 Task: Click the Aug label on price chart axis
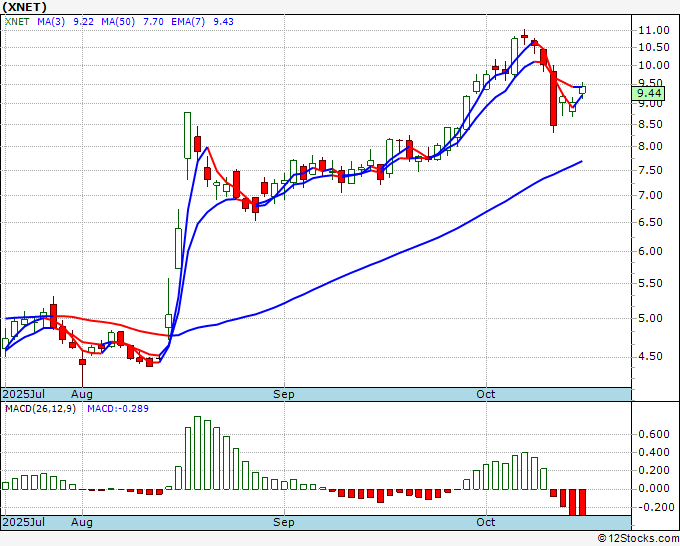coord(82,394)
